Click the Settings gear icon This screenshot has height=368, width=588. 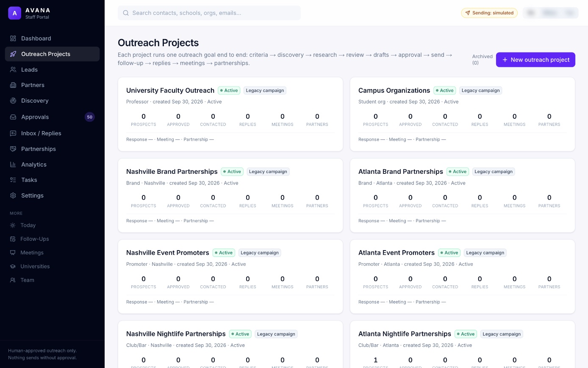pyautogui.click(x=13, y=195)
